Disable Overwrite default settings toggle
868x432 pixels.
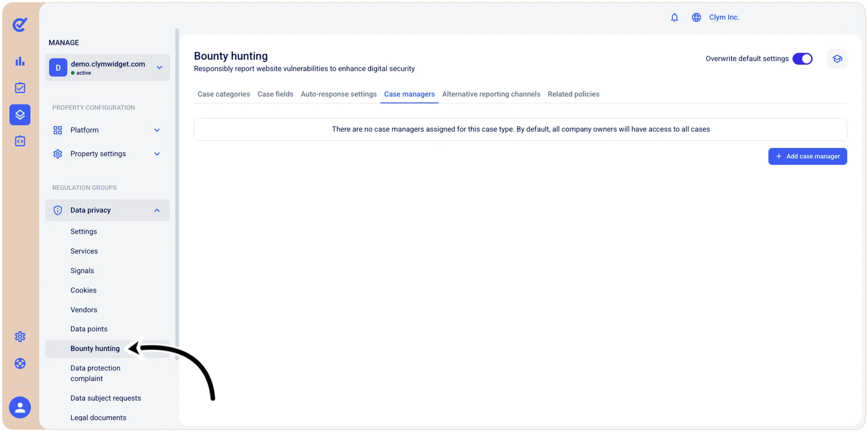tap(802, 59)
